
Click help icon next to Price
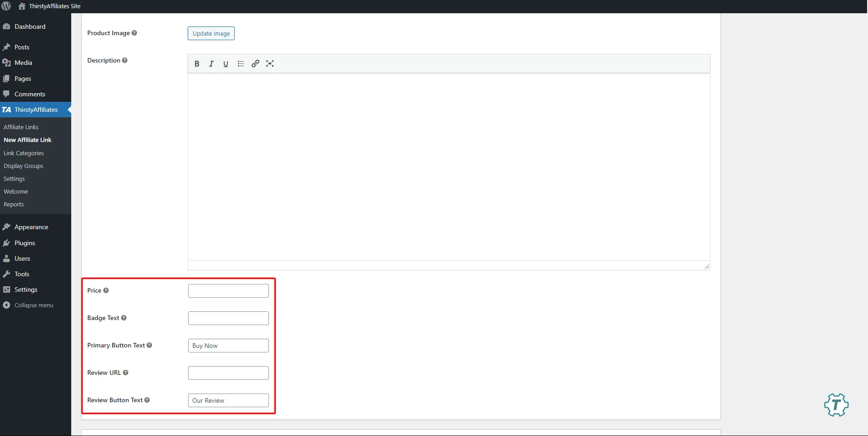106,290
